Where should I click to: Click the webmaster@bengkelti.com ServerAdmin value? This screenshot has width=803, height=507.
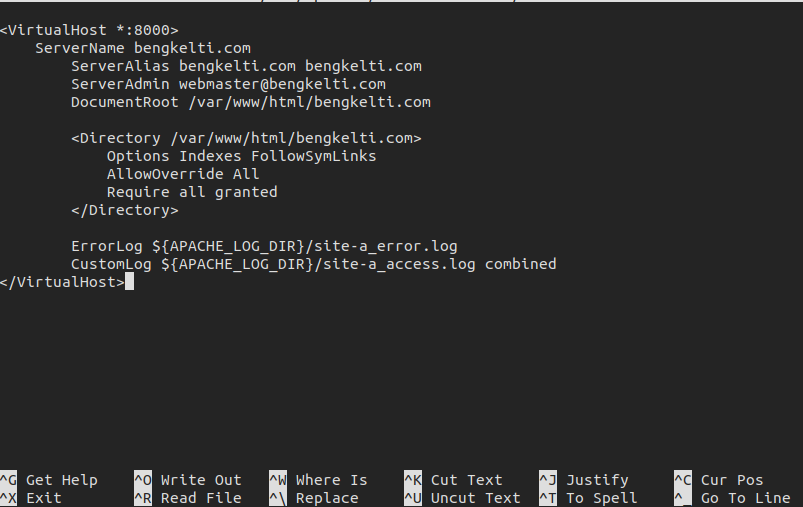point(282,84)
